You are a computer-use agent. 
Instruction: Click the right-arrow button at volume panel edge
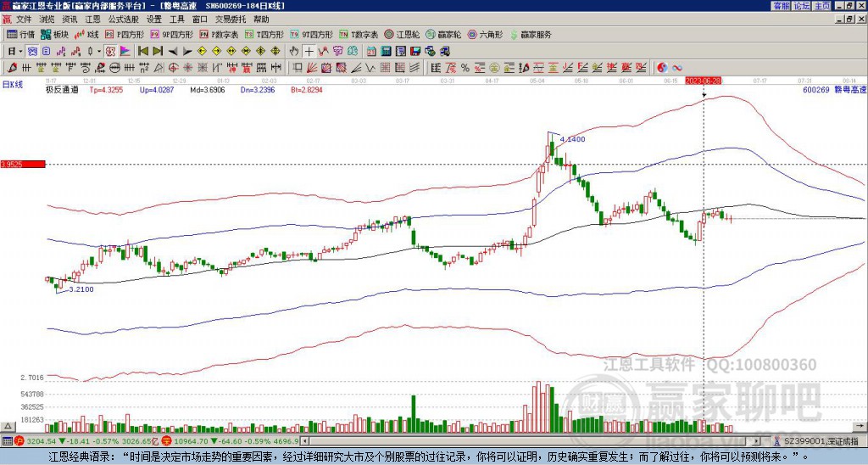click(x=860, y=426)
